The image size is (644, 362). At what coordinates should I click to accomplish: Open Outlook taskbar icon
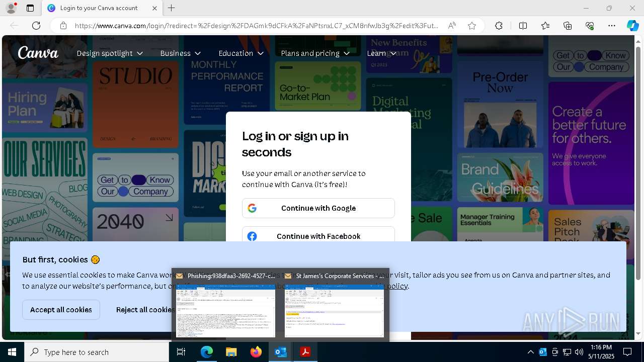[280, 352]
